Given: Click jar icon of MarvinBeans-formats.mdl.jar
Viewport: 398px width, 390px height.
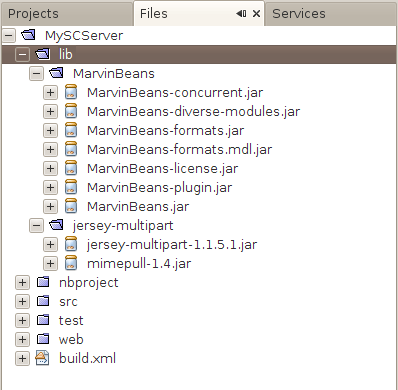Looking at the screenshot, I should (x=71, y=149).
